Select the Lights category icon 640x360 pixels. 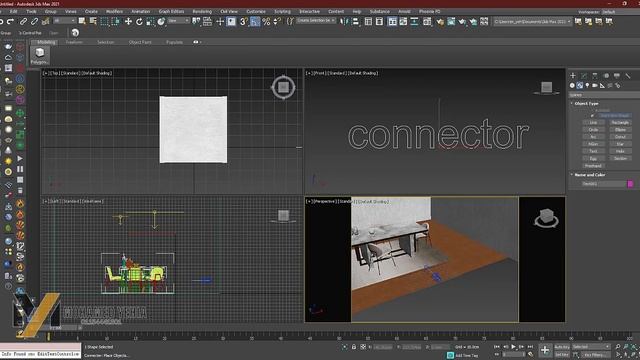[587, 85]
